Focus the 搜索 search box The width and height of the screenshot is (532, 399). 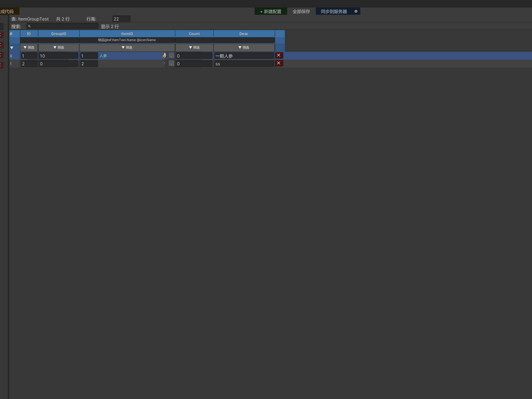tap(63, 26)
